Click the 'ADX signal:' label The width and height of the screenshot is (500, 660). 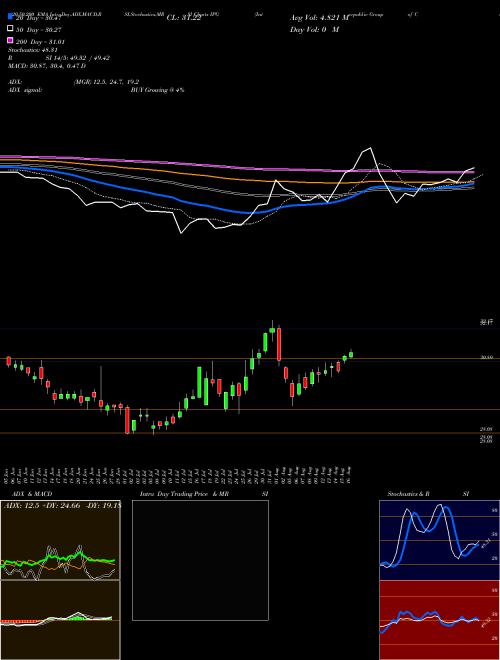25,90
